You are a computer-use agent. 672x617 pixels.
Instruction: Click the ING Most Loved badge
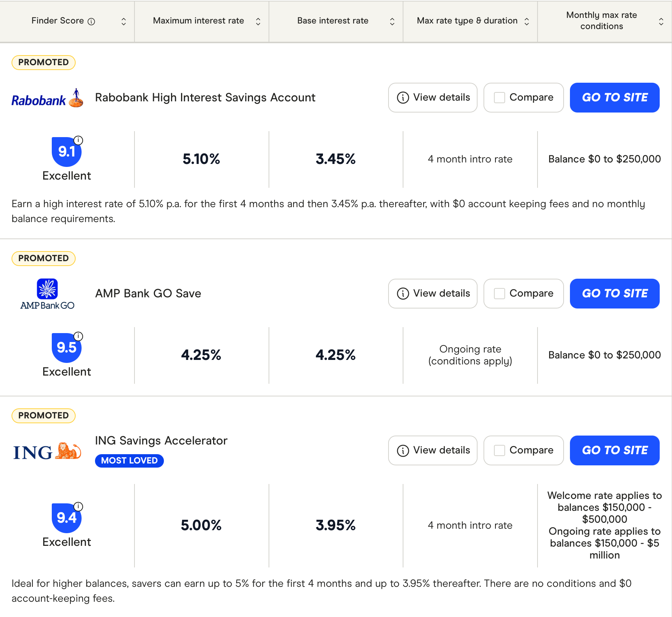(129, 461)
